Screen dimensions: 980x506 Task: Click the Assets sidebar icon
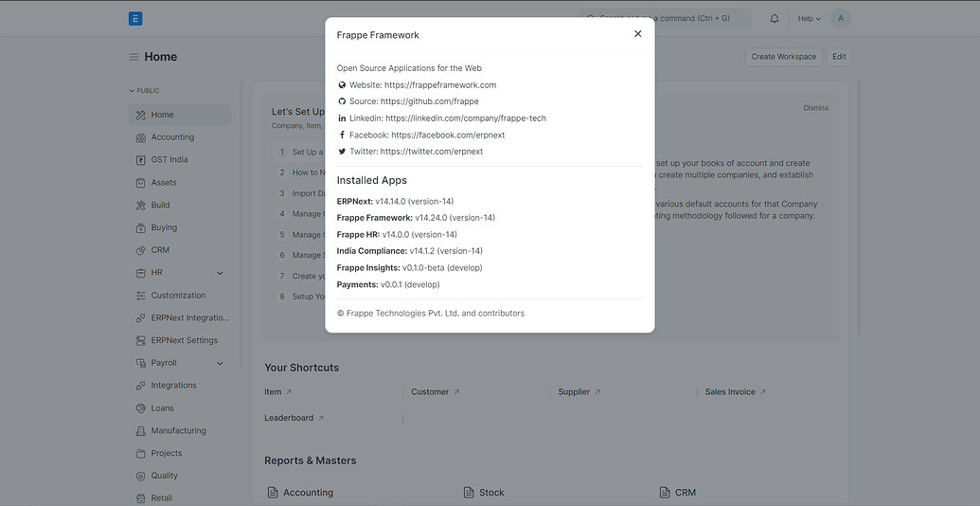[x=141, y=183]
